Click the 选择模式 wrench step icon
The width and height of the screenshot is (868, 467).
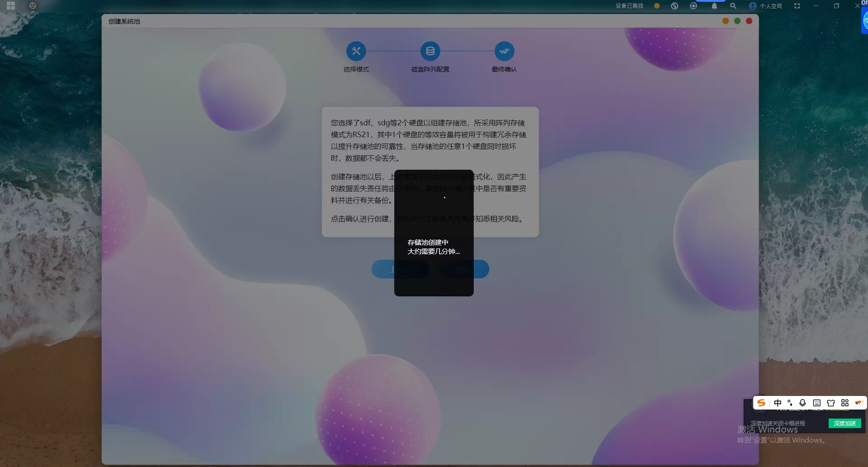point(356,51)
